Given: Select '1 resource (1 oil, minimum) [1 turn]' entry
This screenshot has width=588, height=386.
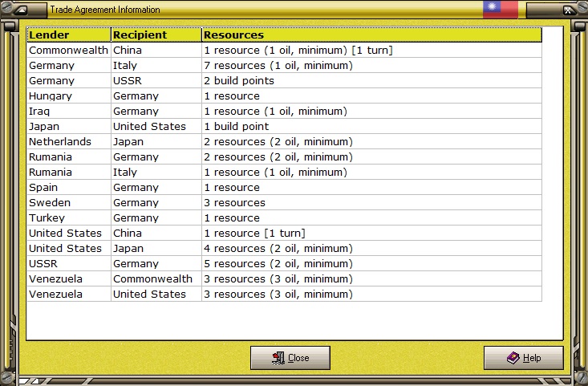Looking at the screenshot, I should 371,51.
